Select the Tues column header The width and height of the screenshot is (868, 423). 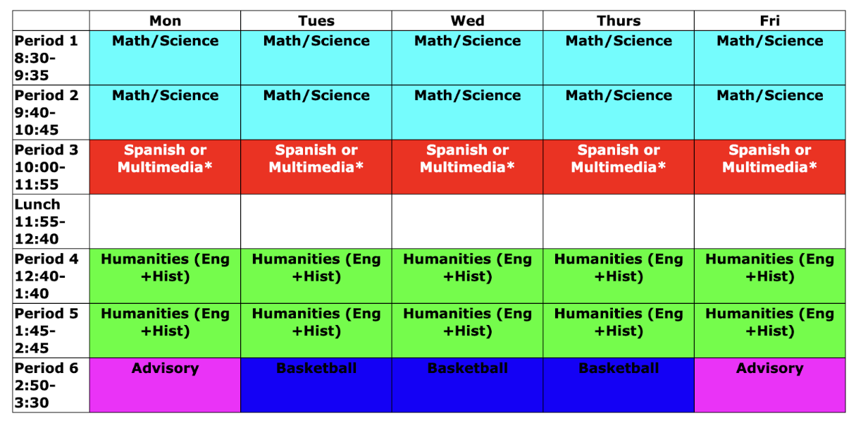click(x=316, y=20)
